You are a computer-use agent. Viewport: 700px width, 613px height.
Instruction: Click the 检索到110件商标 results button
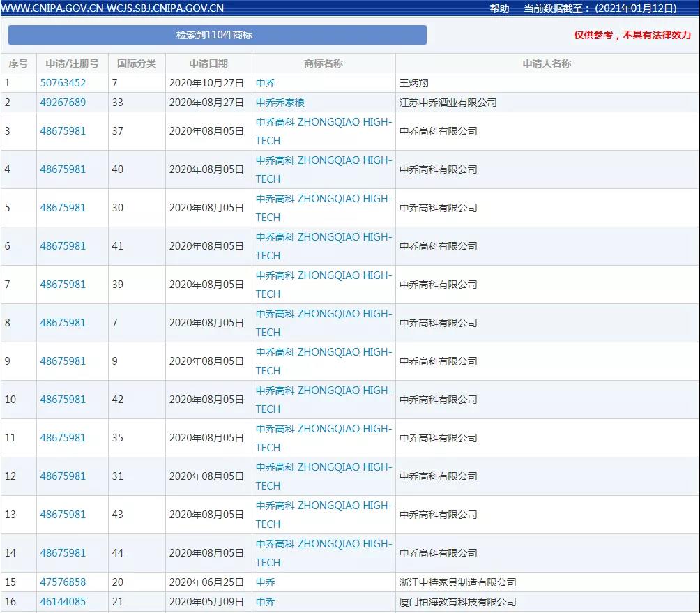217,35
